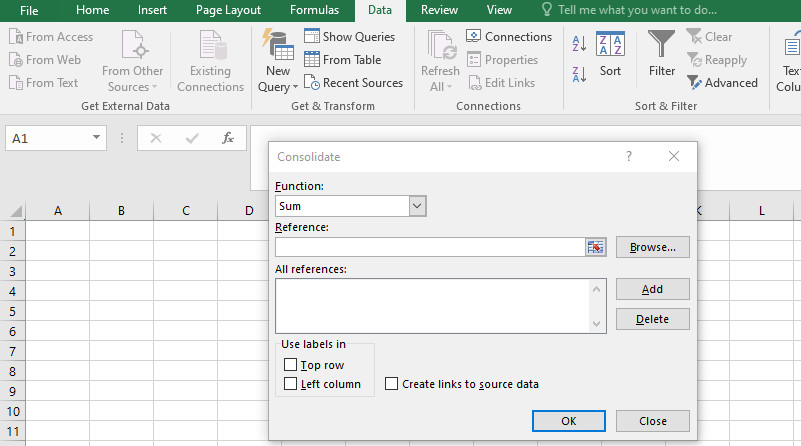Sort A to Z ascending
Screen dimensions: 801x446
579,44
